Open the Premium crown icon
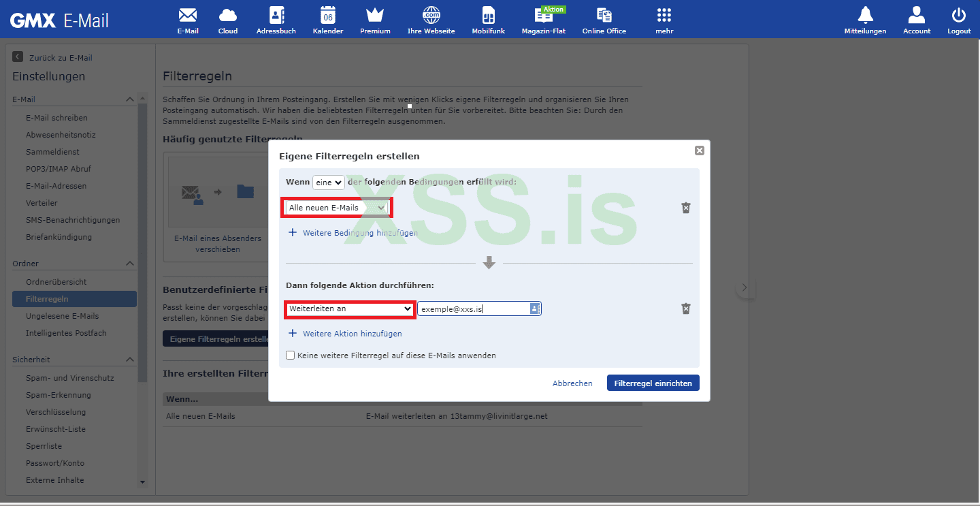 pyautogui.click(x=375, y=20)
